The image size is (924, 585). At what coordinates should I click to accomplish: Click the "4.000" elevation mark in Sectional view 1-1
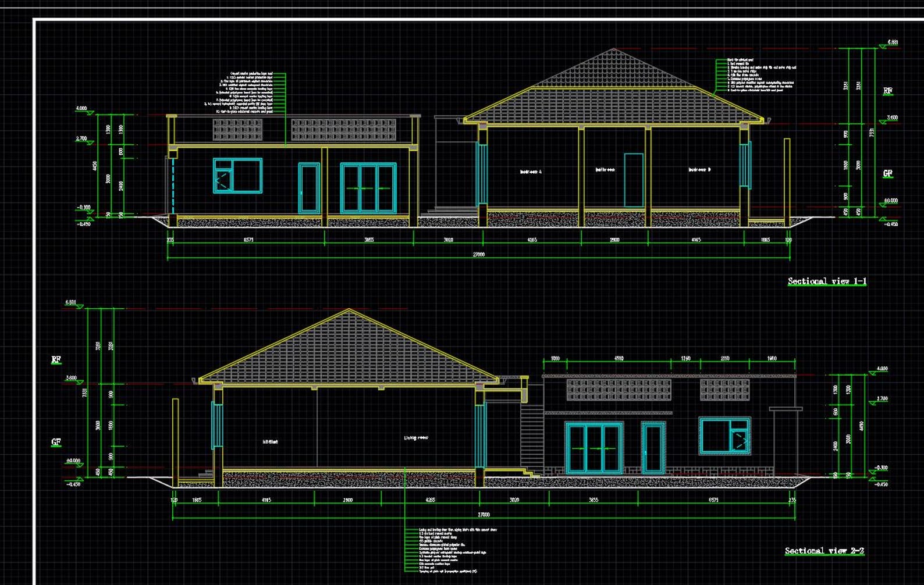point(81,108)
